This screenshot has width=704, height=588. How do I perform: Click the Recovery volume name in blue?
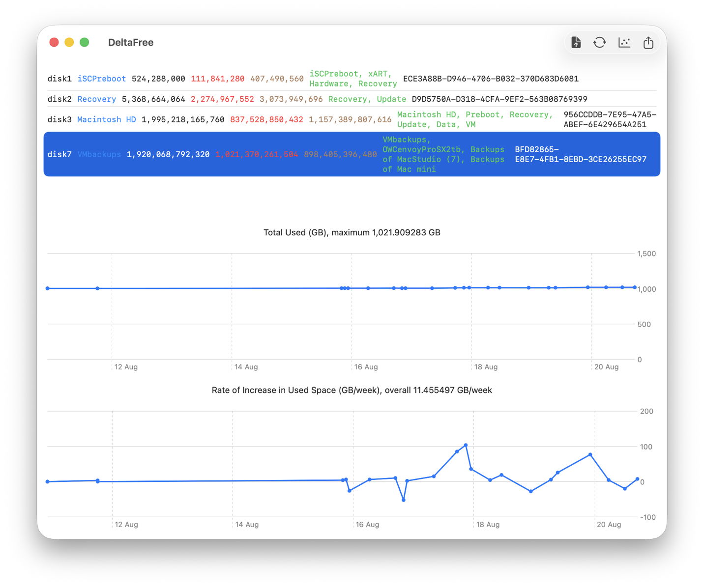coord(97,99)
